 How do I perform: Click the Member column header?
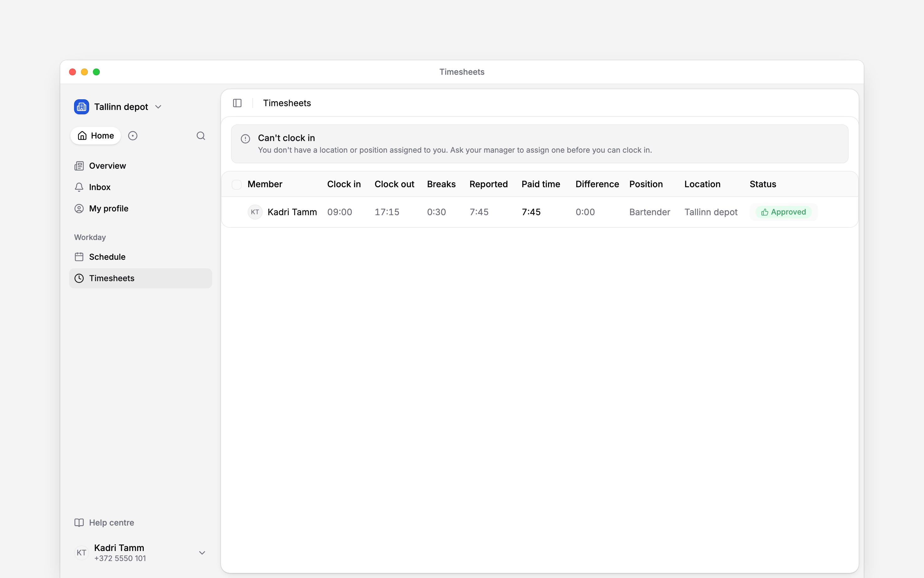pos(265,184)
